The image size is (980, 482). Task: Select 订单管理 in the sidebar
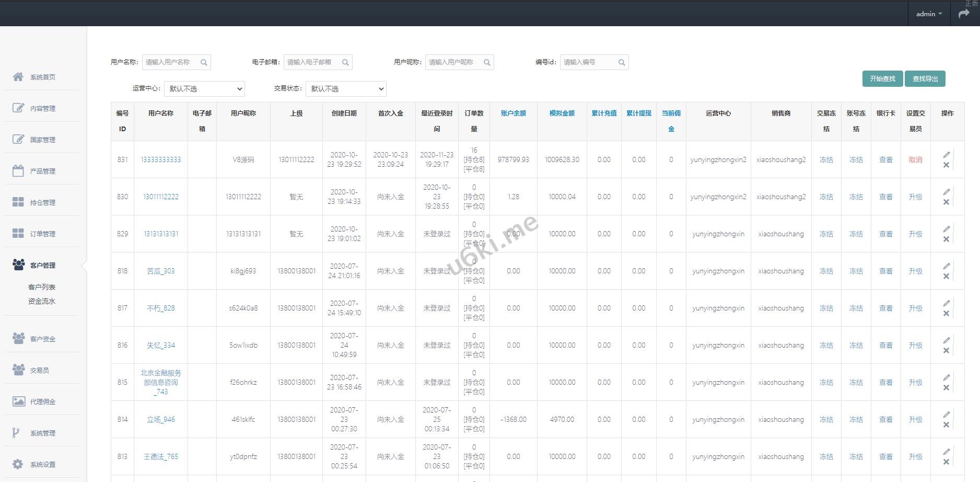42,234
